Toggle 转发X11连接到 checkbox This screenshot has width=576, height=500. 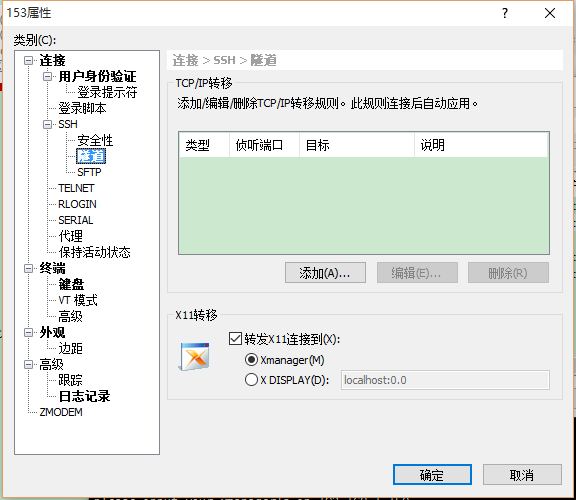[x=235, y=339]
